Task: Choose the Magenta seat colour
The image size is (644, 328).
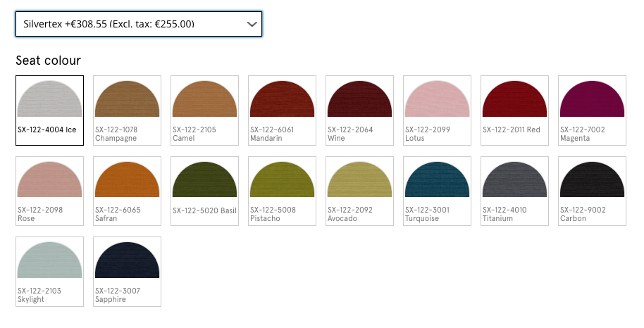Action: 593,111
